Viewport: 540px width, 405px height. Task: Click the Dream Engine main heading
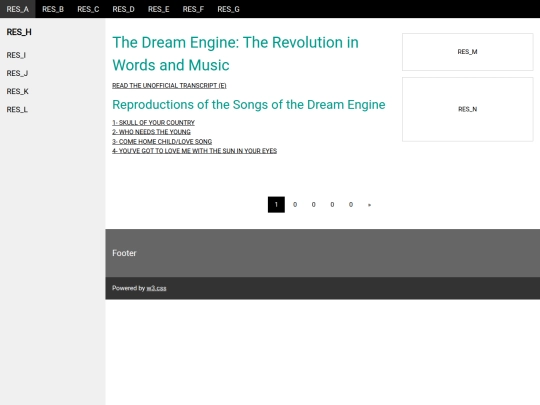coord(236,54)
